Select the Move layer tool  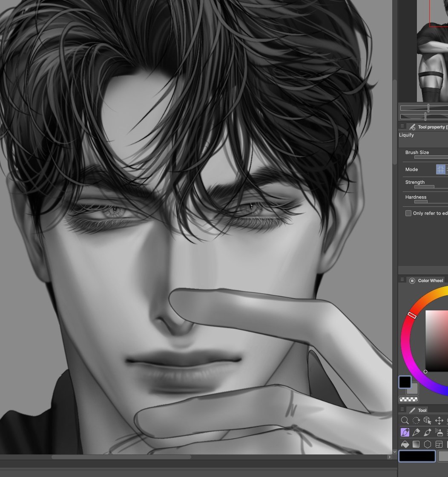point(439,420)
